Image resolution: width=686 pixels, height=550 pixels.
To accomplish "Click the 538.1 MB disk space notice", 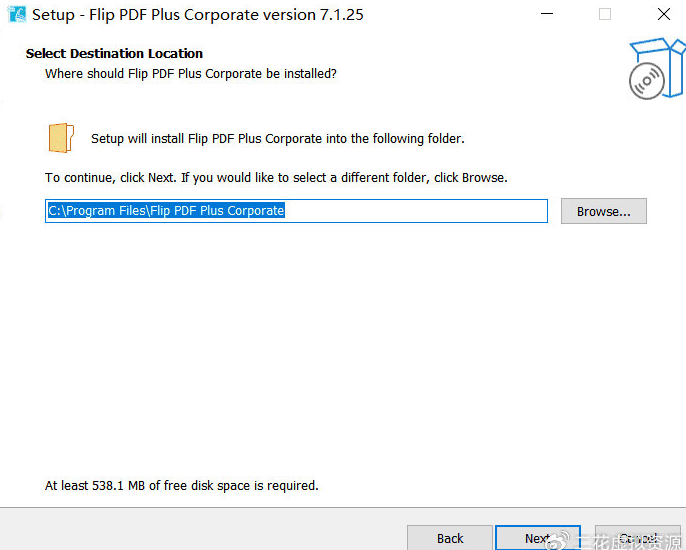I will click(x=181, y=486).
